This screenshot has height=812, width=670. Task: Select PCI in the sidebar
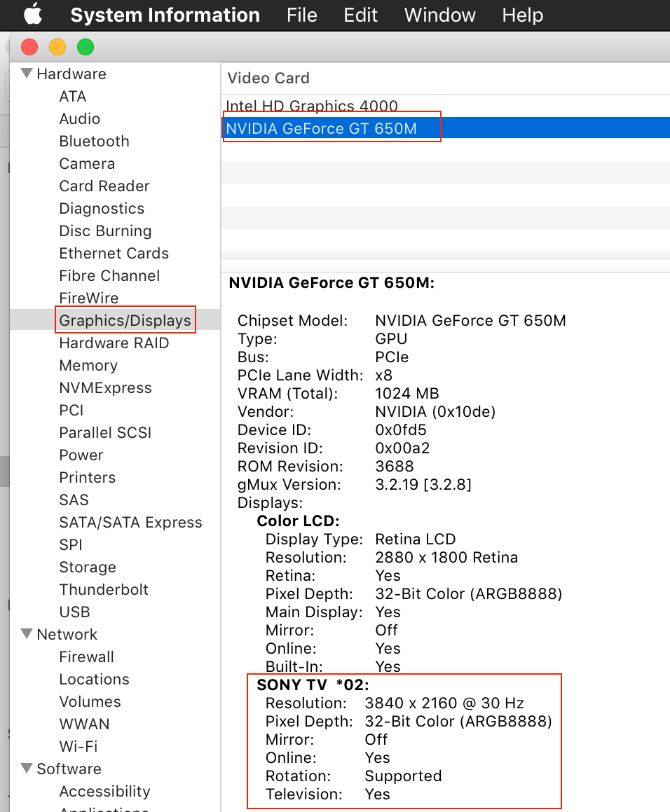pyautogui.click(x=71, y=410)
